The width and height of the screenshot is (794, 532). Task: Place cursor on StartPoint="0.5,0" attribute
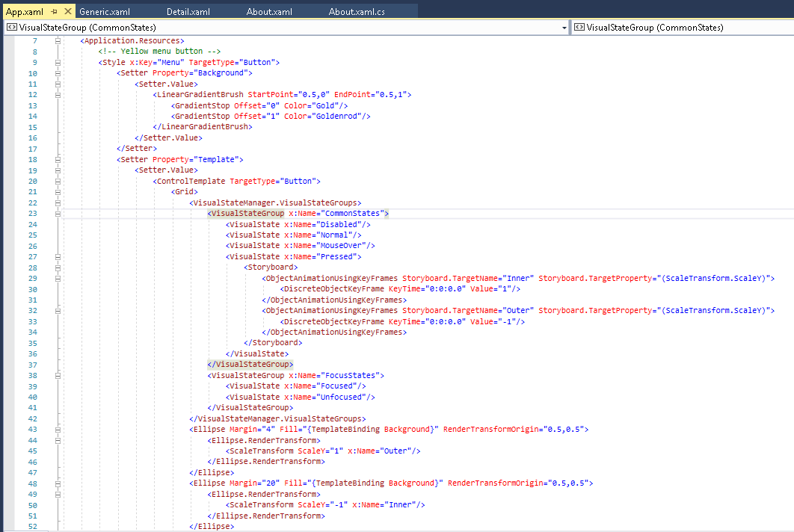pos(289,95)
